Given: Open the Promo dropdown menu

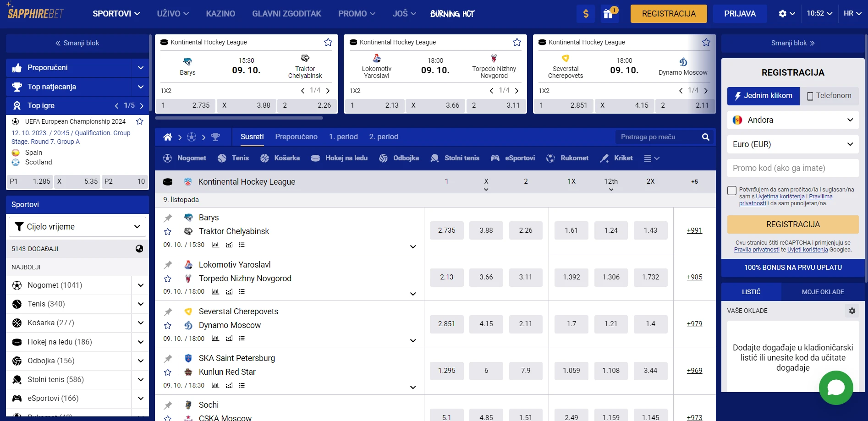Looking at the screenshot, I should (357, 14).
